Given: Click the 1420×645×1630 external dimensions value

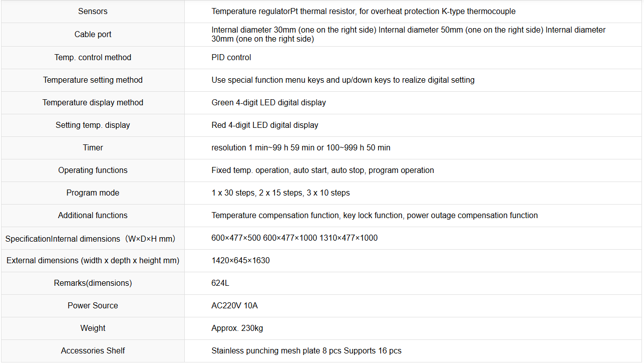Looking at the screenshot, I should click(240, 260).
